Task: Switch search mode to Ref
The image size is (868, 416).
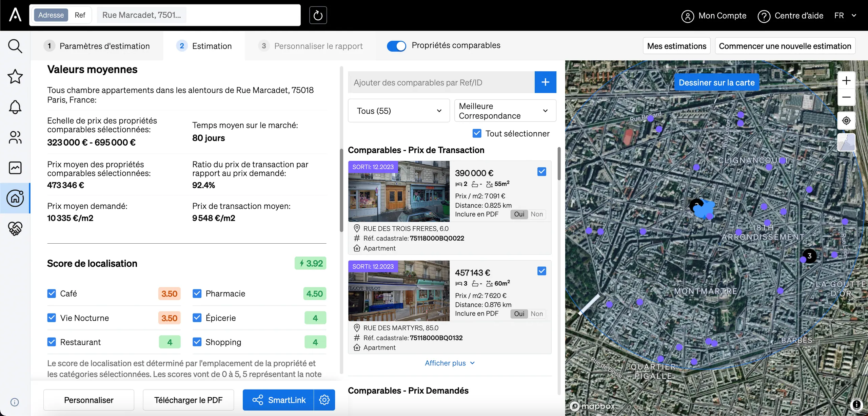Action: 80,15
